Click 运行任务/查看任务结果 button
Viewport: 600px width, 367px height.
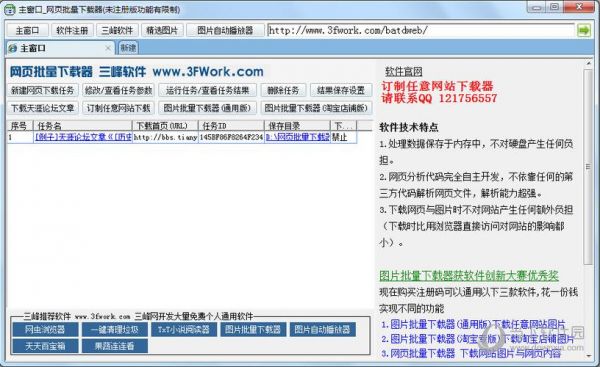click(x=207, y=90)
